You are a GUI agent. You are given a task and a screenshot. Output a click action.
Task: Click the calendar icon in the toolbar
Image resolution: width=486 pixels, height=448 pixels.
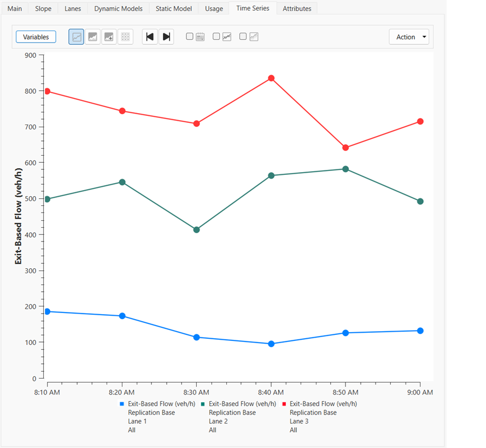pos(200,37)
